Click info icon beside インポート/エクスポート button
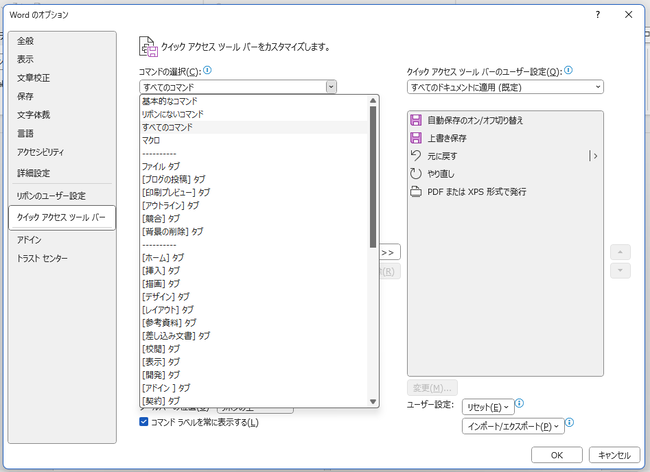 click(x=570, y=422)
